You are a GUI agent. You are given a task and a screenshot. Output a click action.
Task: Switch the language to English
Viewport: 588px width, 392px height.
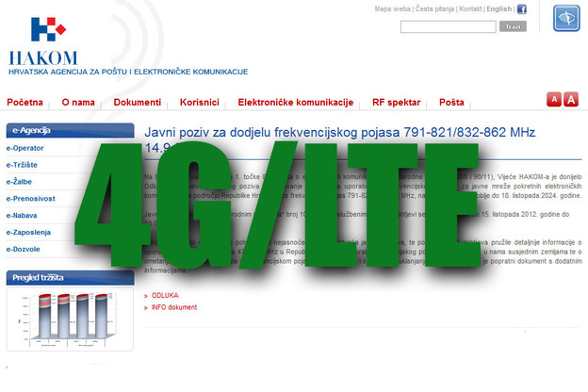click(498, 9)
